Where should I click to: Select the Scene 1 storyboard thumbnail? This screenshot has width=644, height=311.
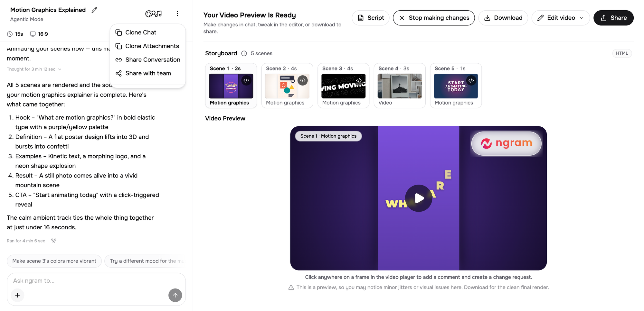point(231,86)
